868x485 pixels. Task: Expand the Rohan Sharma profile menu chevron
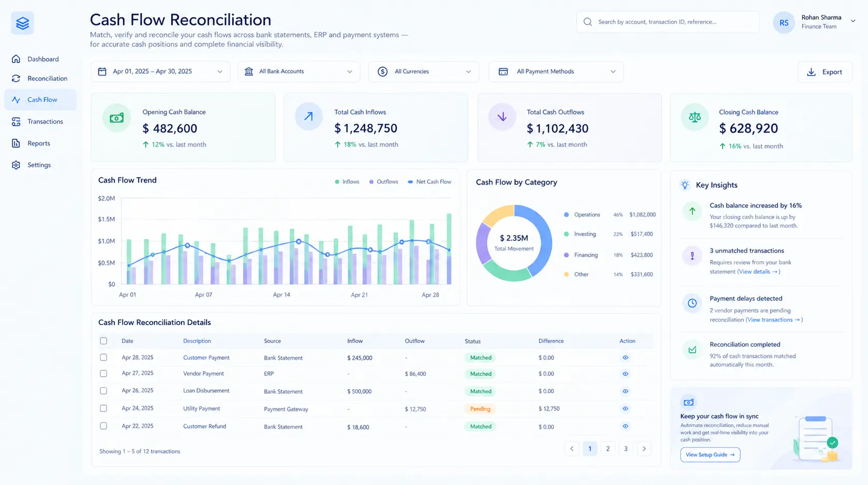coord(853,21)
